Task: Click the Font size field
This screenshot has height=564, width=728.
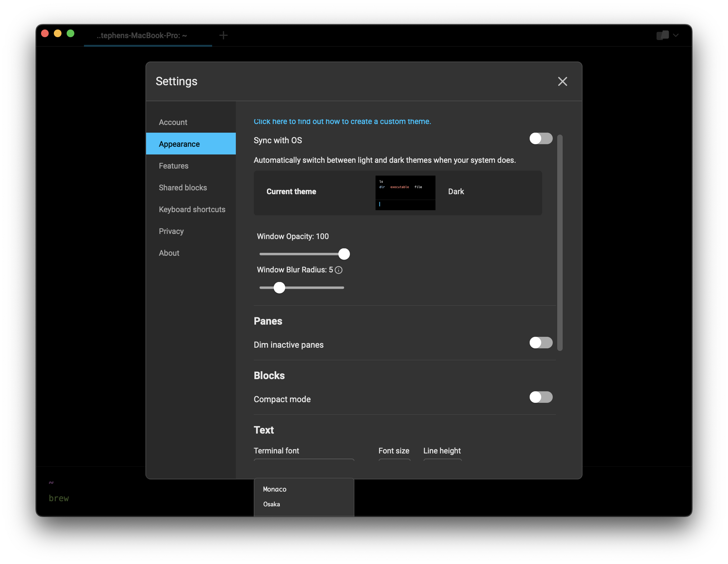Action: [x=394, y=460]
